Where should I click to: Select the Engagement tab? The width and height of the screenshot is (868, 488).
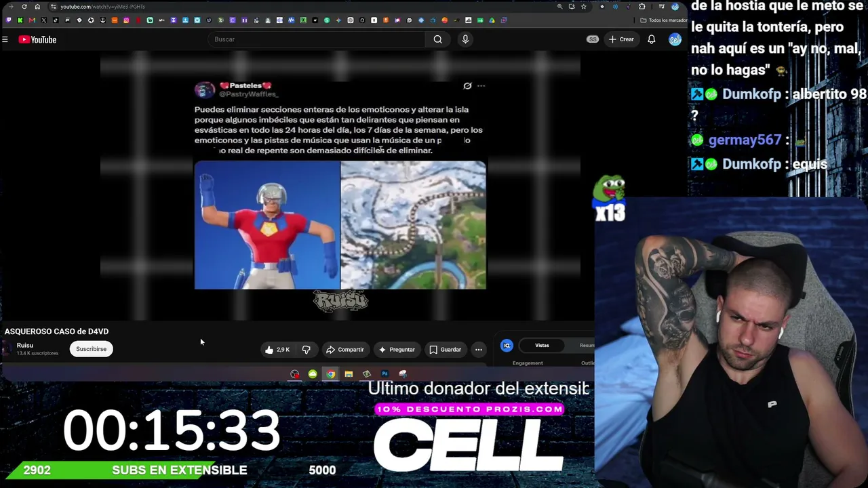(x=528, y=363)
